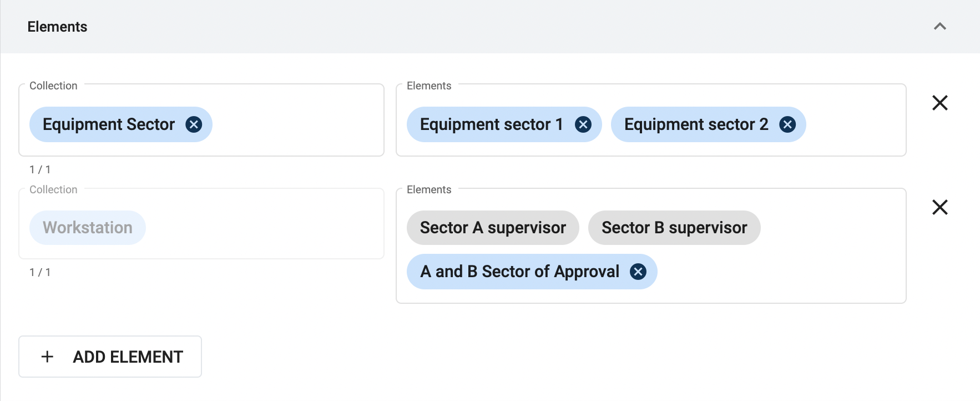Viewport: 980px width, 401px height.
Task: Delete the Equipment Sector element row
Action: click(940, 103)
